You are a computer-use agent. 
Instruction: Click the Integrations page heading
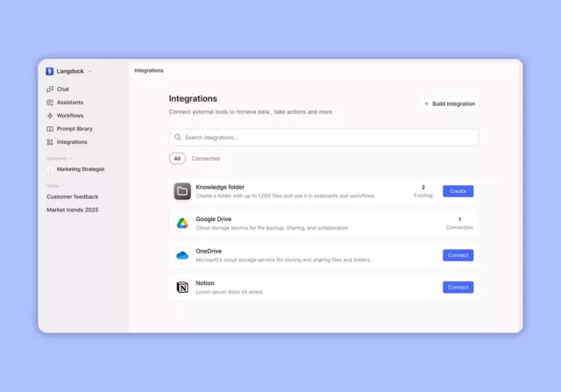tap(193, 98)
